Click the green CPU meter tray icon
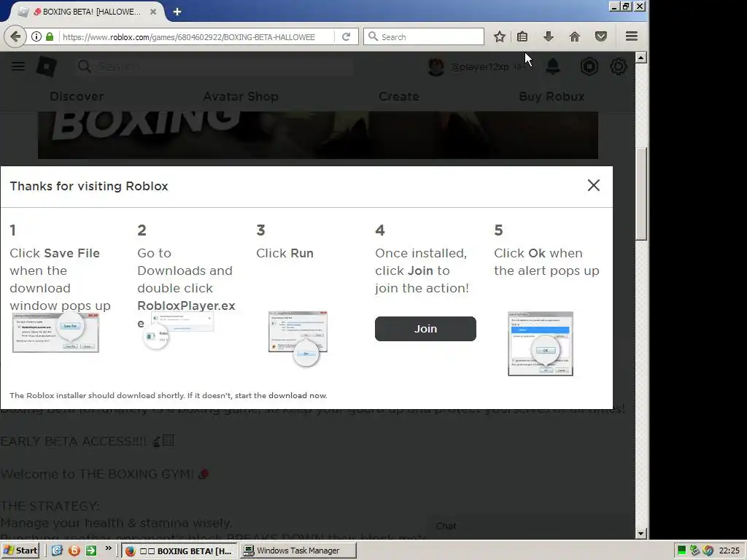The width and height of the screenshot is (747, 560). 682,551
